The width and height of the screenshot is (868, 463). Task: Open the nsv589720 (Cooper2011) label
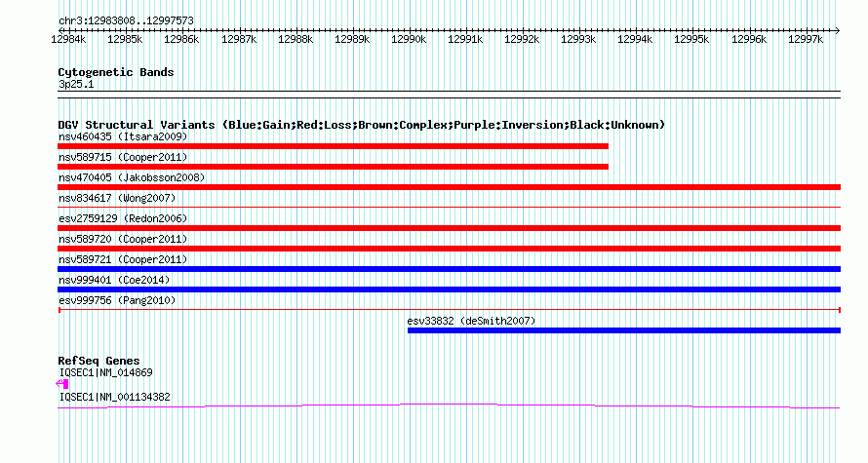[123, 239]
